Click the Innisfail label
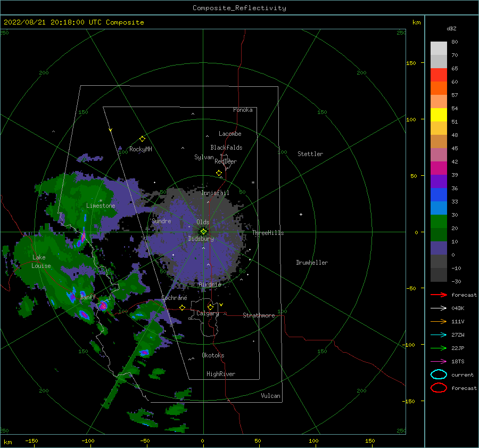The width and height of the screenshot is (479, 448). pyautogui.click(x=216, y=193)
